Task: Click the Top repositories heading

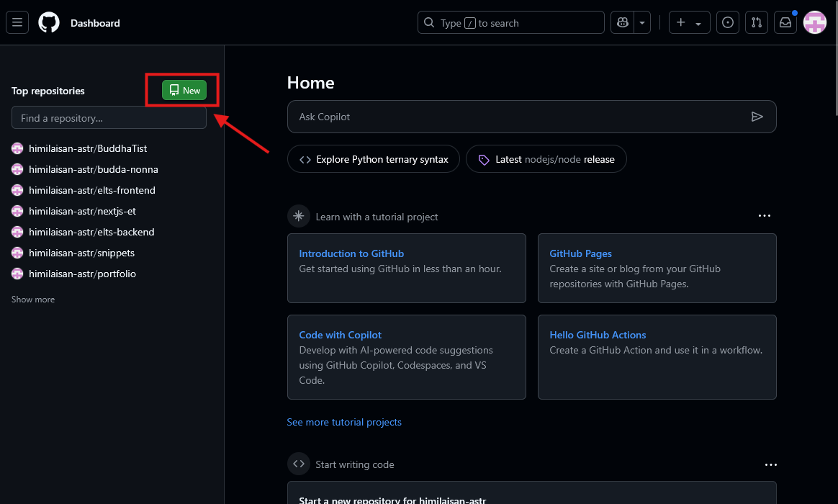Action: pyautogui.click(x=48, y=91)
